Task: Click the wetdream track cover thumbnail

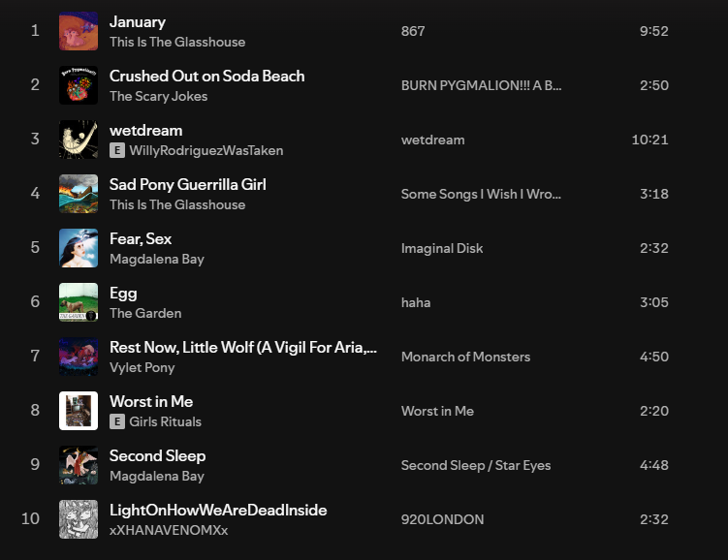Action: tap(79, 140)
